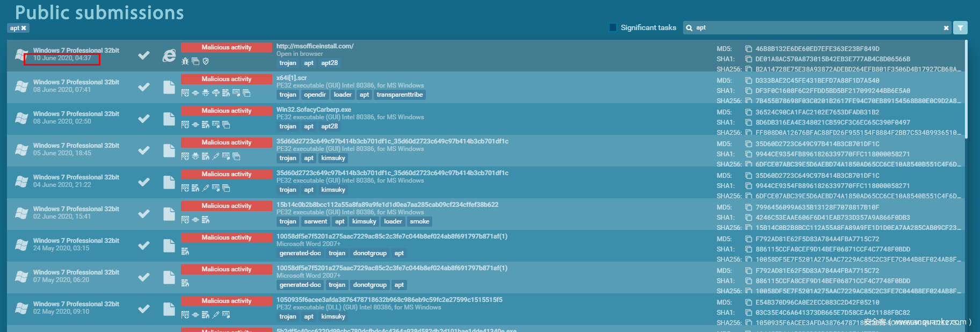Select the sarwent tag
This screenshot has height=332, width=980.
coord(315,221)
